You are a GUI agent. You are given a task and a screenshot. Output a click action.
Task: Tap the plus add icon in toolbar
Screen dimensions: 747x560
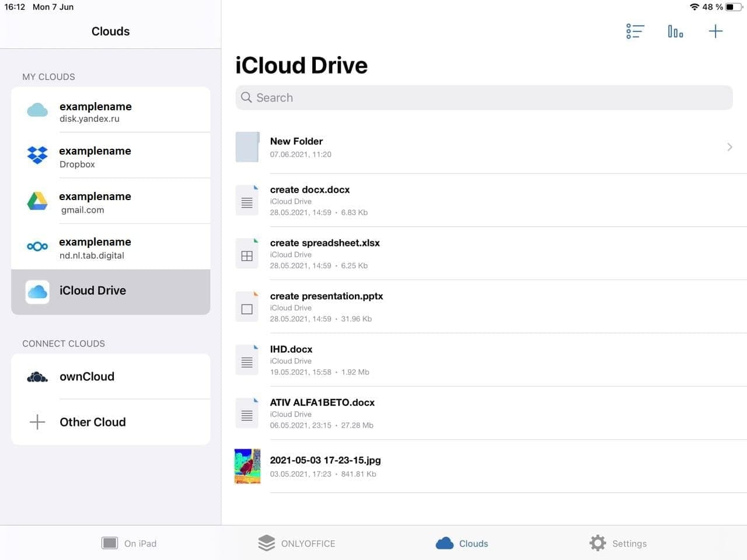pyautogui.click(x=715, y=32)
